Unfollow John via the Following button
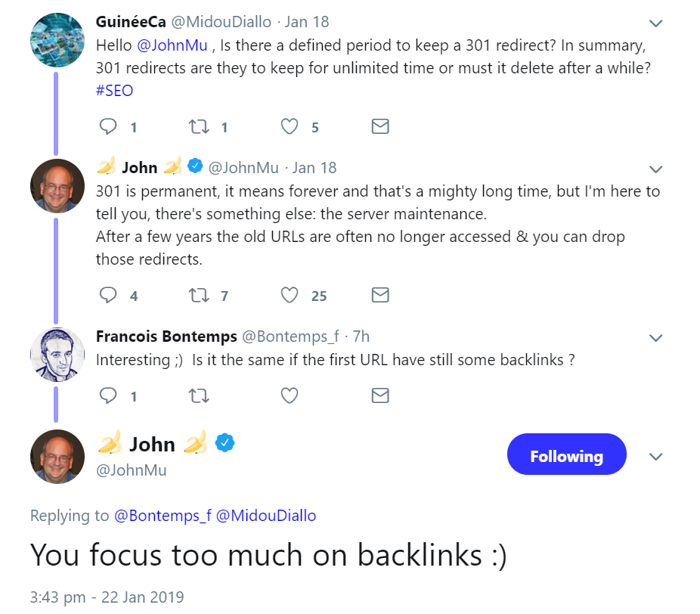Viewport: 700px width, 614px height. click(566, 454)
